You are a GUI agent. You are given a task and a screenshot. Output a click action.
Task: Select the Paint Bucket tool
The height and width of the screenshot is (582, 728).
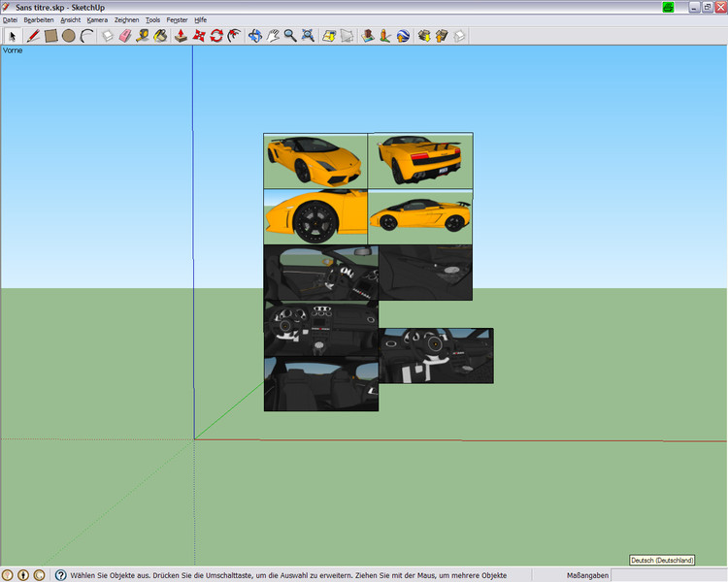click(x=160, y=36)
